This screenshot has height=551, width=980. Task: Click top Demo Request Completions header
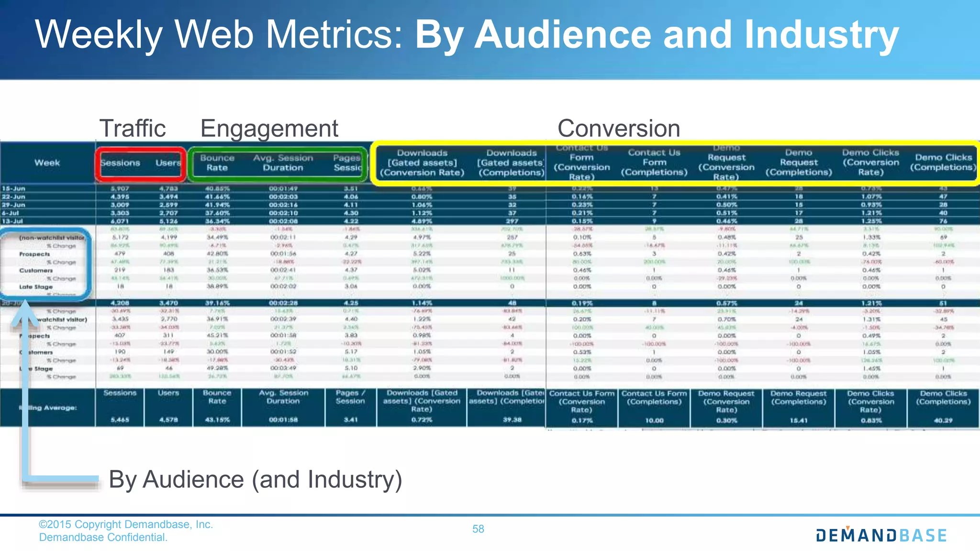click(799, 162)
